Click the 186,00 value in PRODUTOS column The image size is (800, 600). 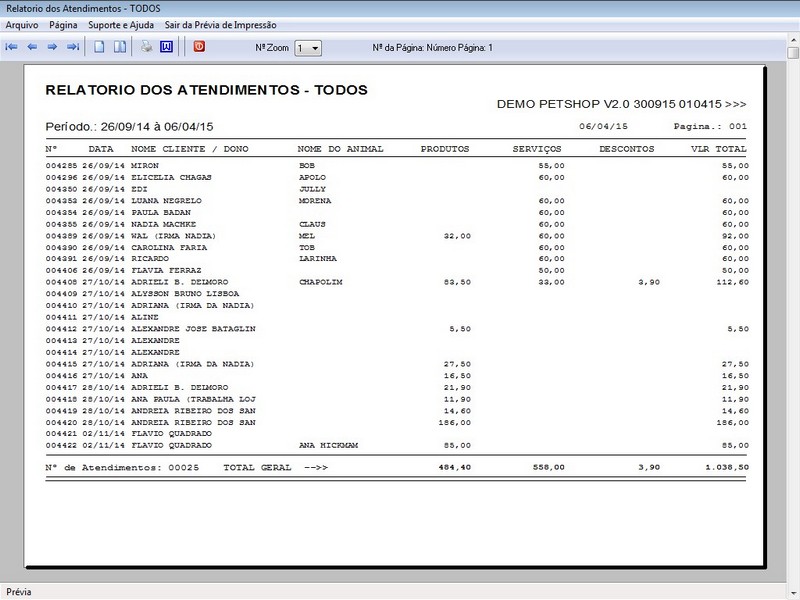(x=455, y=423)
